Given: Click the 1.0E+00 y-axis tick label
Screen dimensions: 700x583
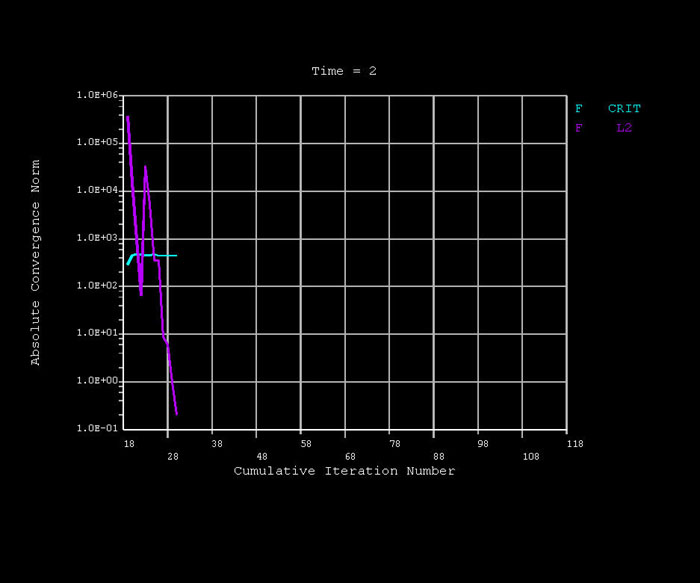Looking at the screenshot, I should tap(97, 381).
